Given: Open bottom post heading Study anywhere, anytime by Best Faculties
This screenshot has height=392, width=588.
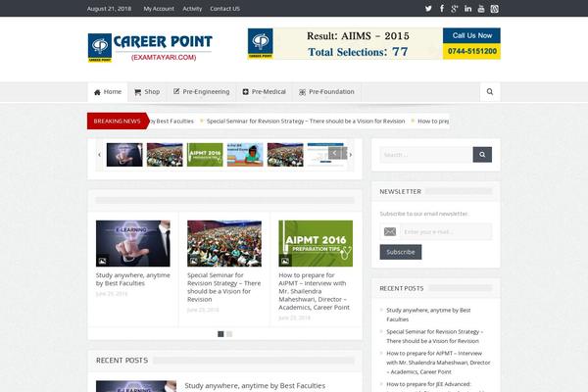Looking at the screenshot, I should pyautogui.click(x=255, y=385).
